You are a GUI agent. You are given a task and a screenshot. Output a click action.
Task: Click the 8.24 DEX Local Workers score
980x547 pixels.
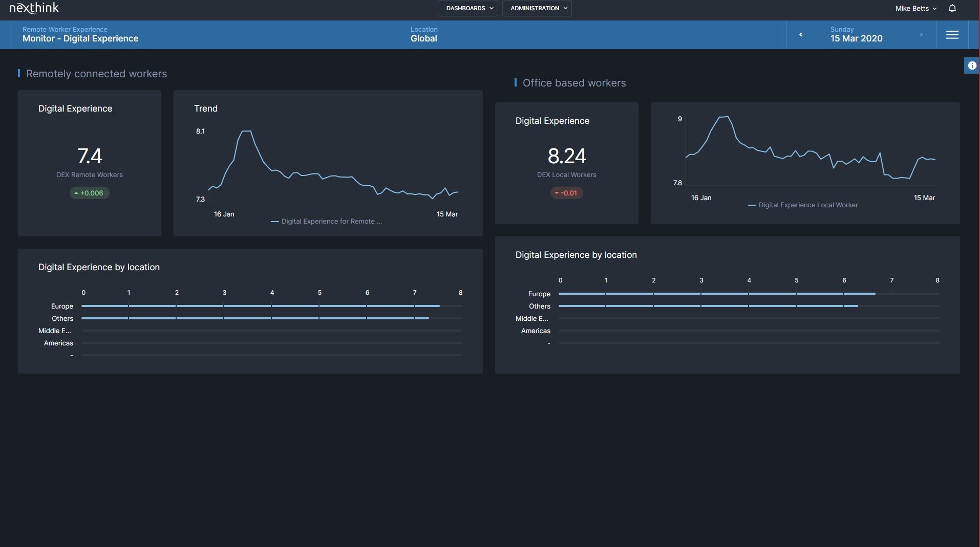pos(567,156)
